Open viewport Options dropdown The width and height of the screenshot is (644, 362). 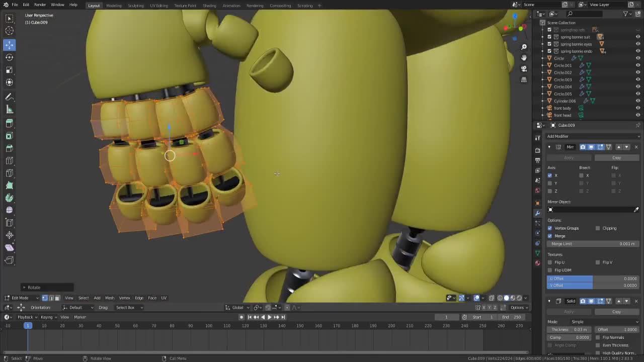[519, 307]
